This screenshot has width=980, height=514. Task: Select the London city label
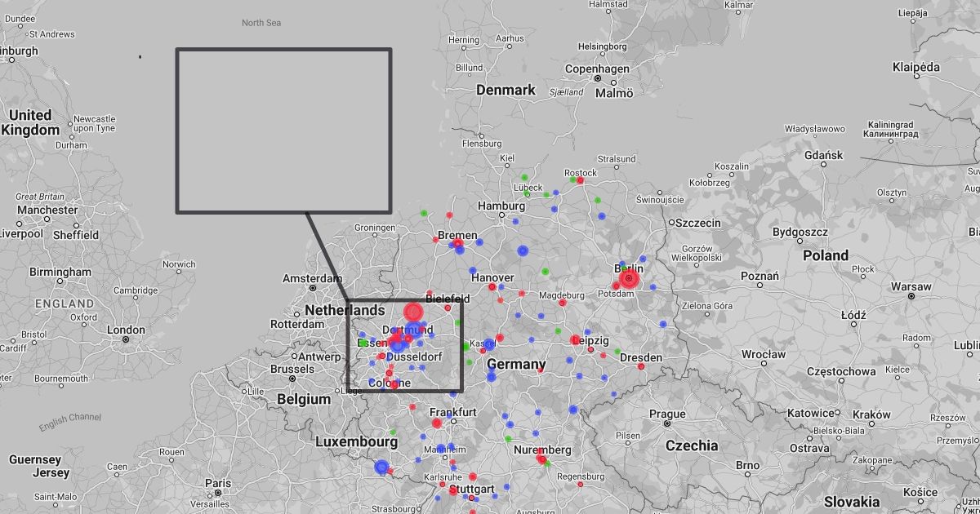coord(125,330)
